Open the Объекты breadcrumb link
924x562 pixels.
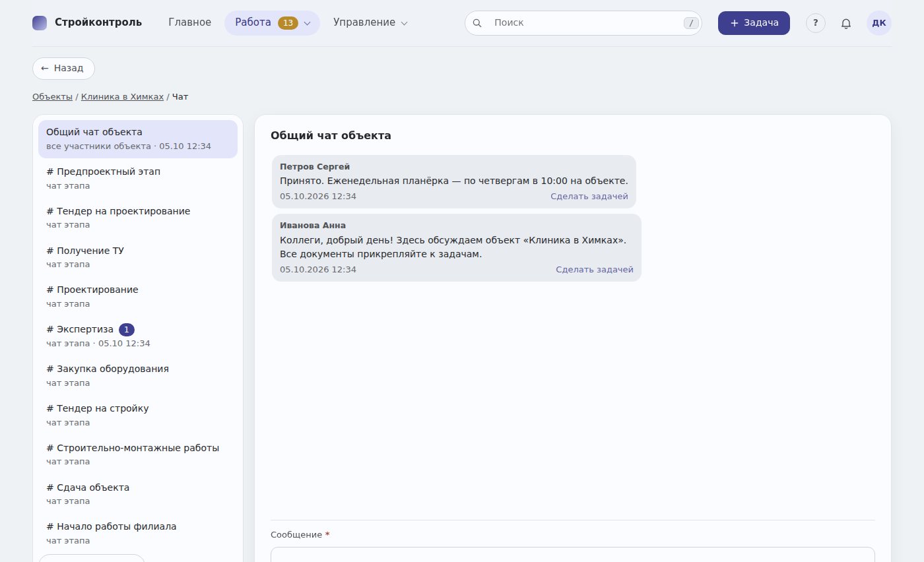(52, 97)
